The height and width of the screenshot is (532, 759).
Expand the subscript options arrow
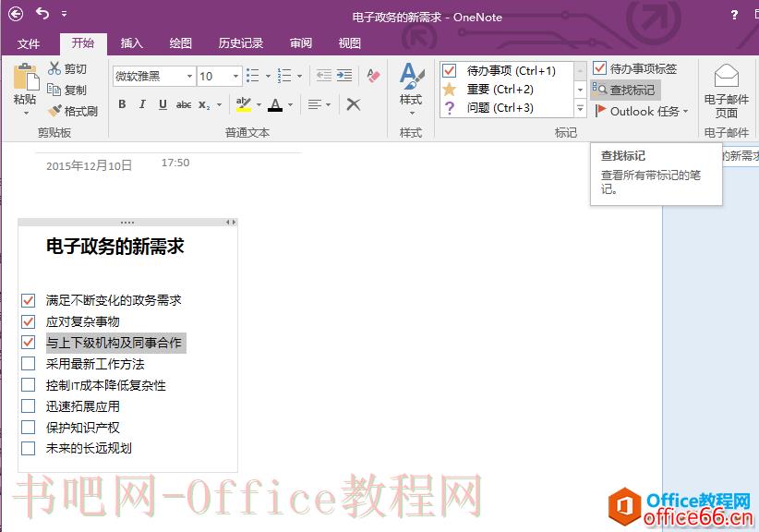click(x=219, y=104)
